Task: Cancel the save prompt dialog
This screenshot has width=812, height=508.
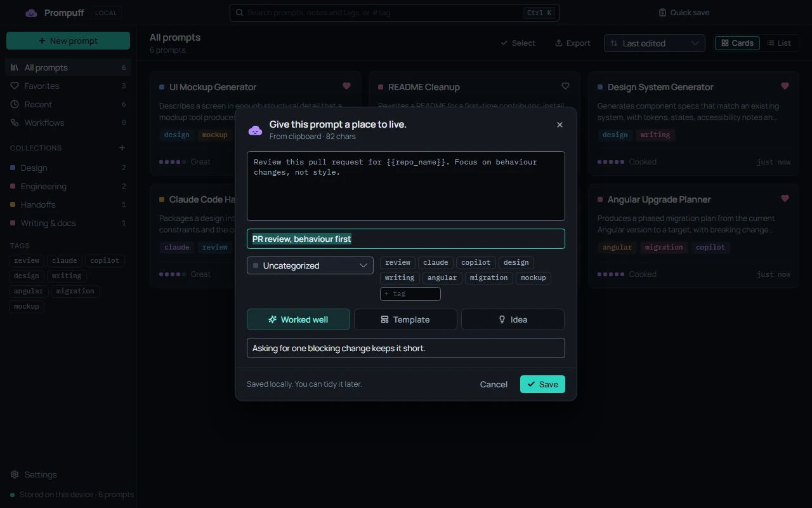Action: click(x=494, y=384)
